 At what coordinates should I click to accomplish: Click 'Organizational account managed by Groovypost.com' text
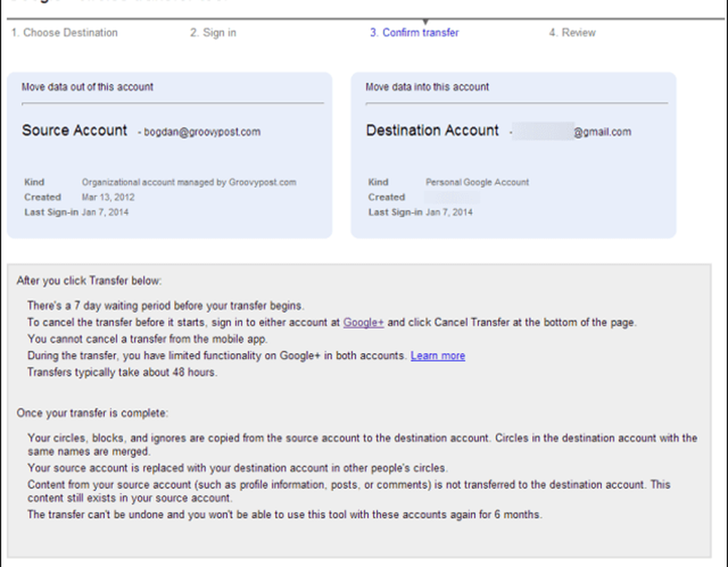click(x=189, y=183)
